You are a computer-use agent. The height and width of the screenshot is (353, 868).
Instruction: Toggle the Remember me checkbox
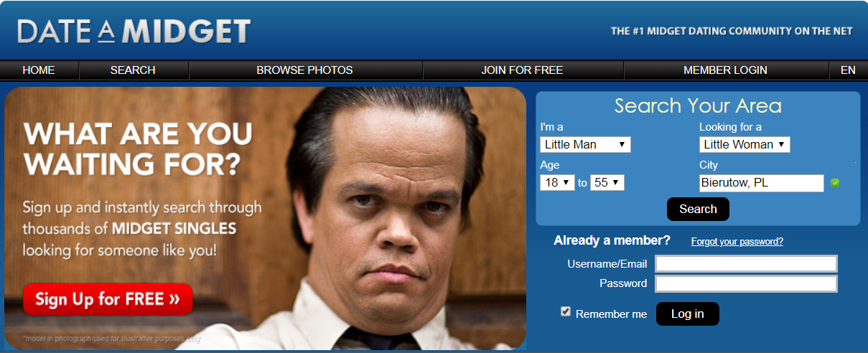[x=566, y=311]
